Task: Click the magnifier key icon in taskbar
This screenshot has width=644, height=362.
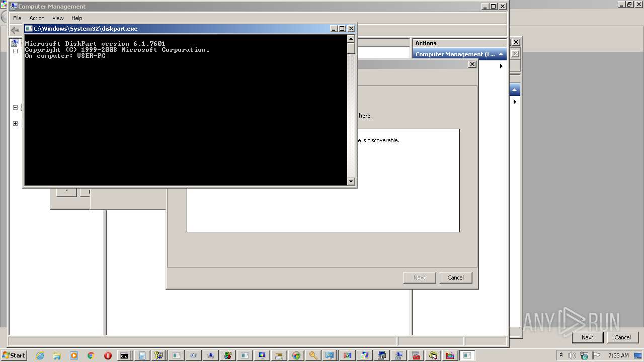Action: pyautogui.click(x=313, y=355)
